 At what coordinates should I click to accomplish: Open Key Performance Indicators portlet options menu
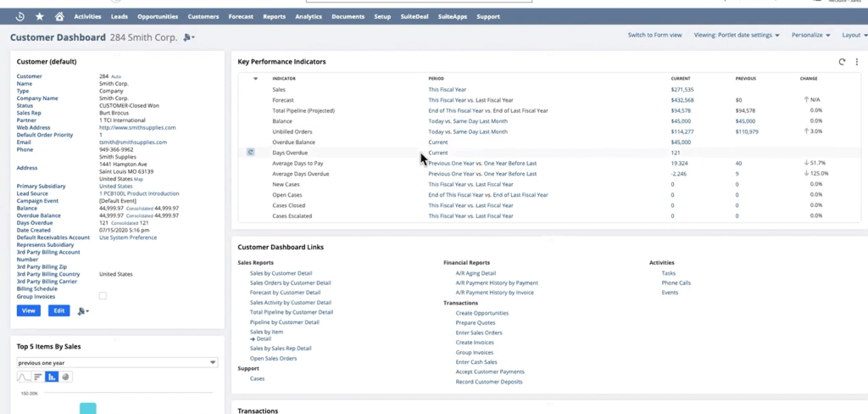pos(856,62)
